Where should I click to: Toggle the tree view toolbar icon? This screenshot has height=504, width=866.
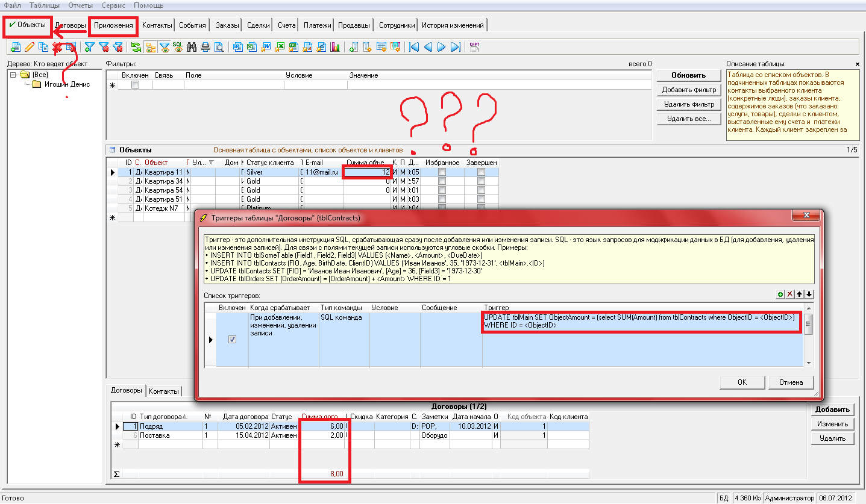(150, 47)
